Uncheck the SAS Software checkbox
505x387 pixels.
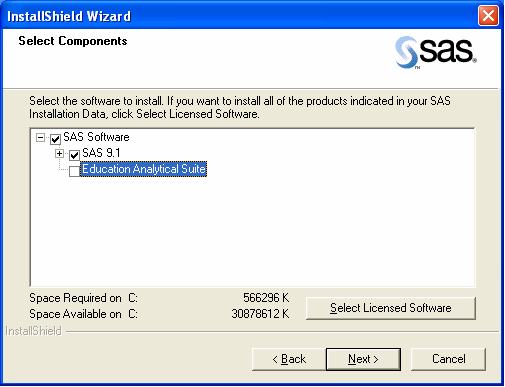(55, 139)
